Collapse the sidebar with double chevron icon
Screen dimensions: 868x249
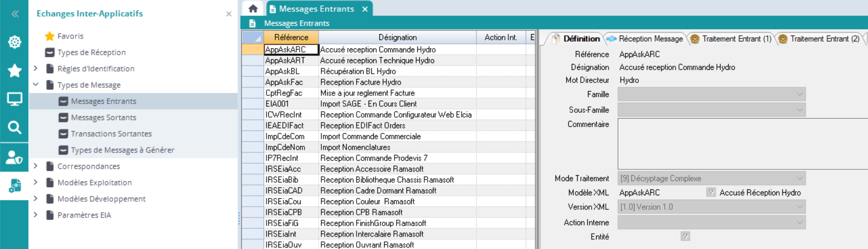point(15,14)
